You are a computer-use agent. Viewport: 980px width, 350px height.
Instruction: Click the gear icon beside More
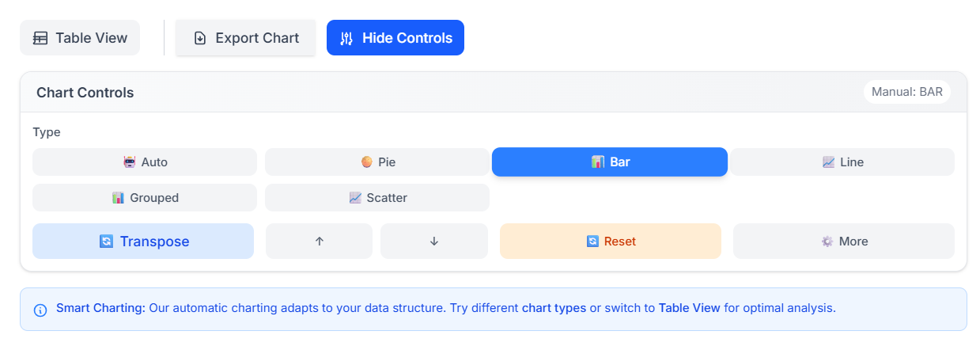[x=827, y=242]
